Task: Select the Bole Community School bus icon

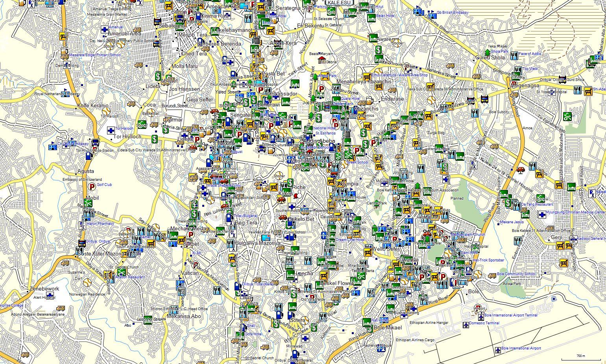Action: [492, 276]
